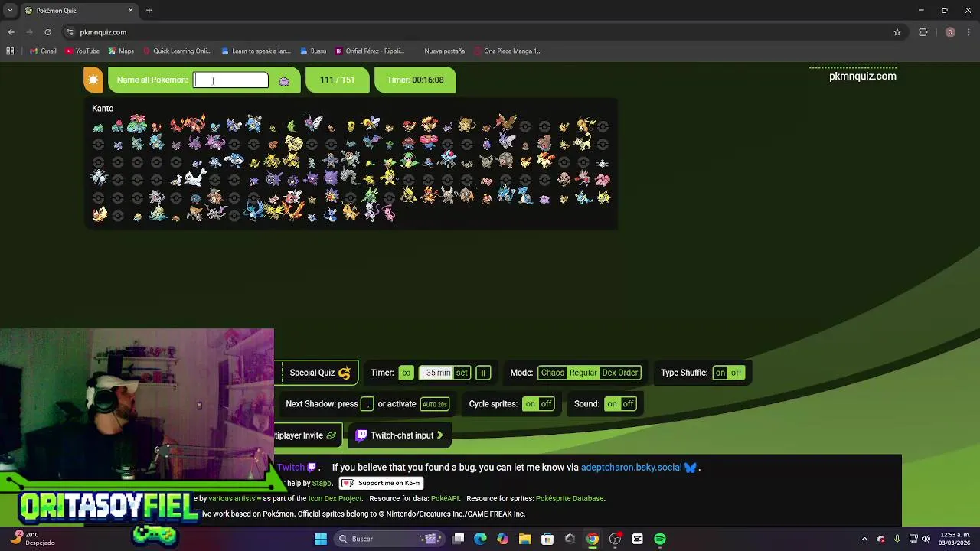Viewport: 980px width, 551px height.
Task: Turn Cycle sprites on
Action: coord(530,404)
